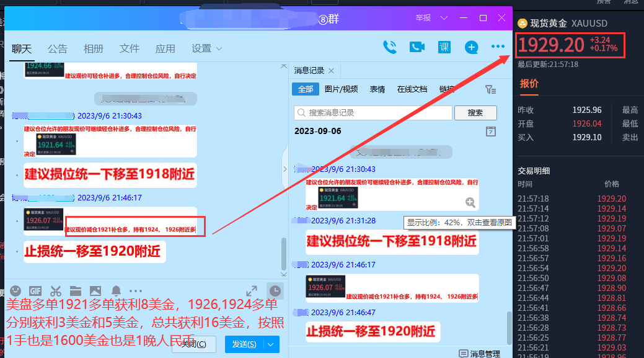The width and height of the screenshot is (644, 358).
Task: Open the 公告 tab
Action: pos(58,49)
